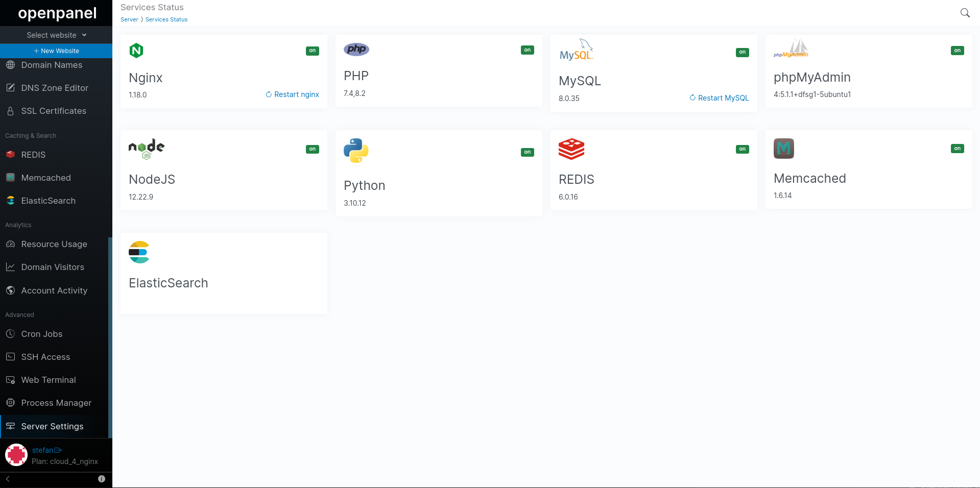This screenshot has height=488, width=980.
Task: Click the PHP logo icon
Action: (x=356, y=49)
